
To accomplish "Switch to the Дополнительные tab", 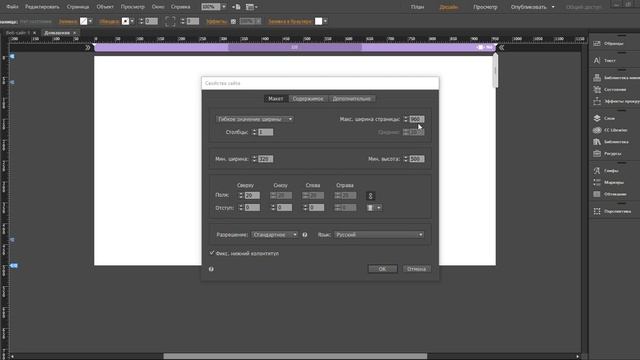I will pos(351,99).
